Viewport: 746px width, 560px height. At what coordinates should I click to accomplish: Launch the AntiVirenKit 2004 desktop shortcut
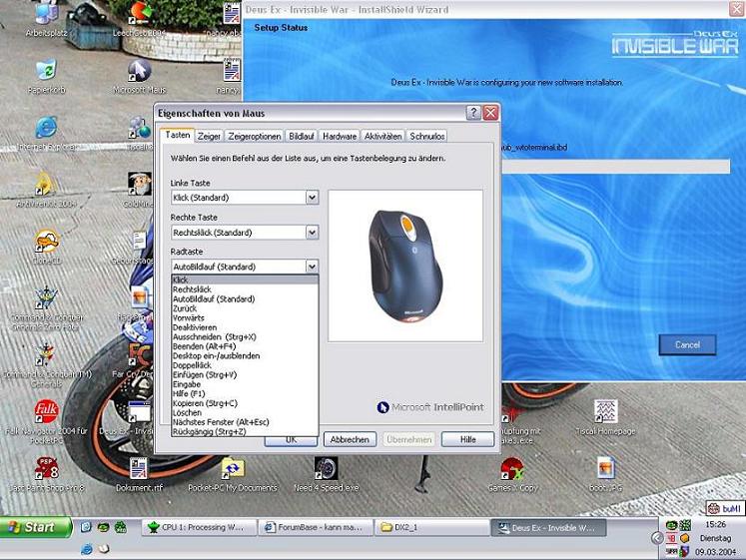[x=47, y=190]
